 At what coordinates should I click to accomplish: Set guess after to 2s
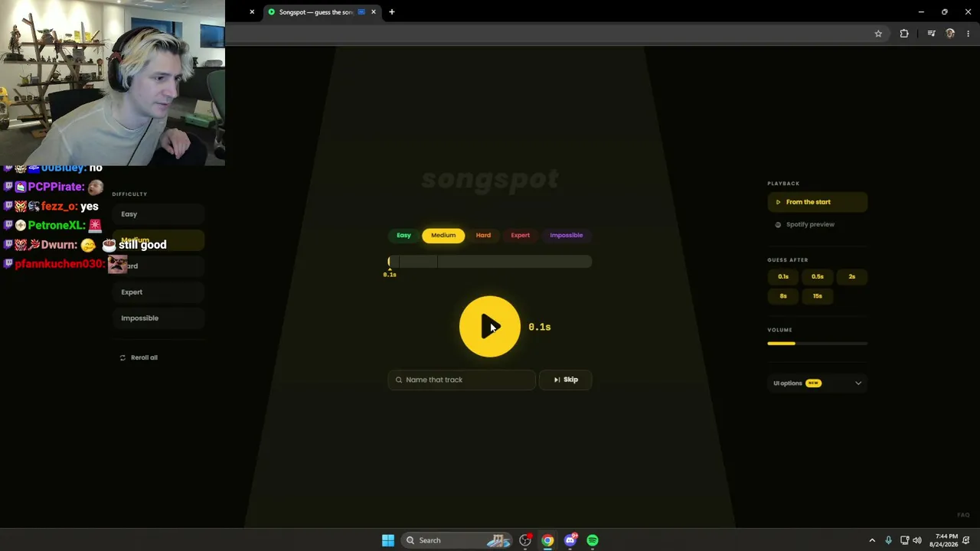pyautogui.click(x=852, y=276)
